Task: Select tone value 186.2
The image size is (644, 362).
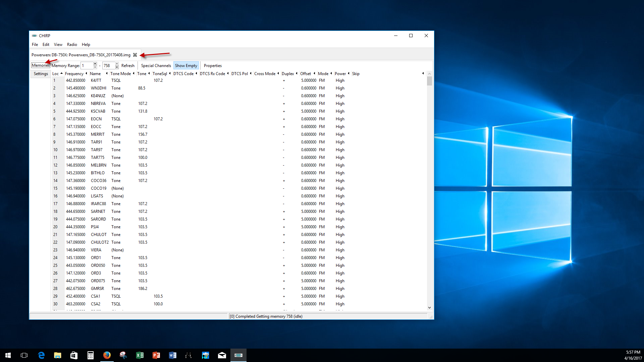Action: coord(143,289)
